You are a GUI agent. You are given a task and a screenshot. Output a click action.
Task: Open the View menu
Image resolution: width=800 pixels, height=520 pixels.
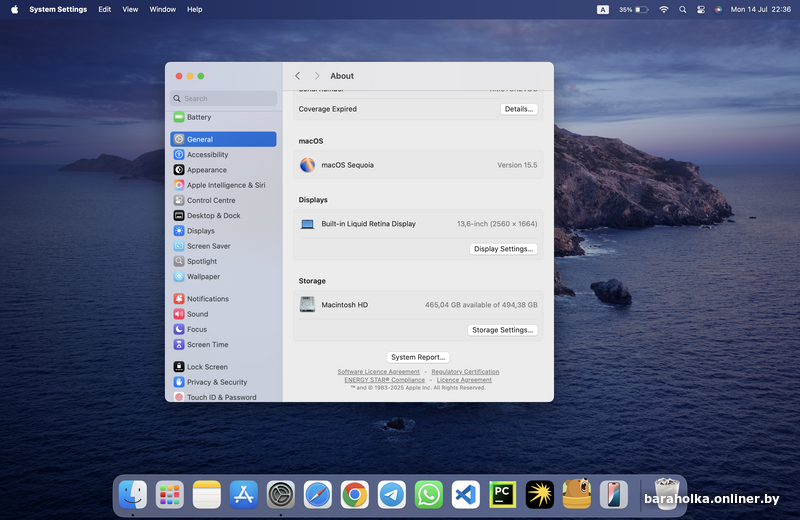pos(130,9)
